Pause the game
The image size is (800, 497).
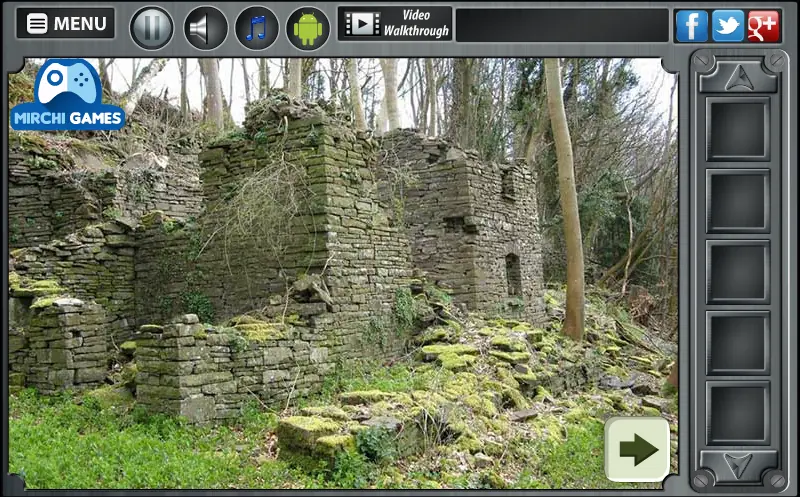coord(152,28)
